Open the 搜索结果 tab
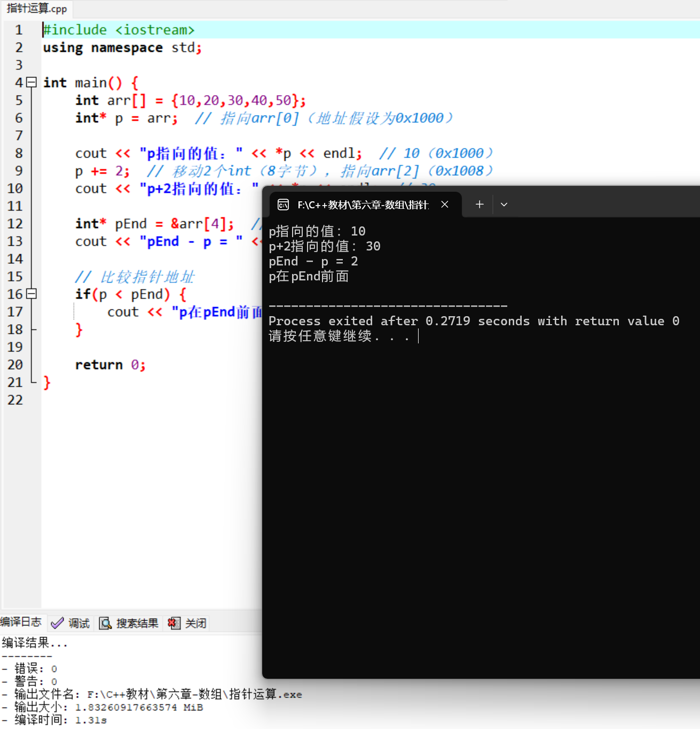The height and width of the screenshot is (729, 700). (129, 623)
